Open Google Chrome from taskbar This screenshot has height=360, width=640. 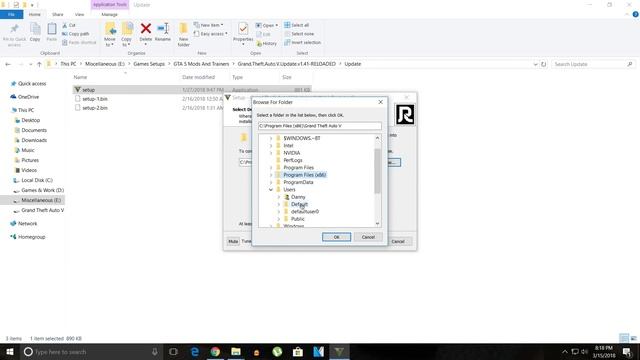(x=215, y=351)
